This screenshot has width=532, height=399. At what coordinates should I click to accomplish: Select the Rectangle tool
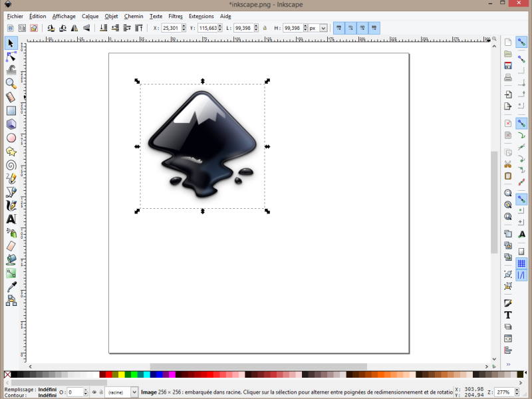11,110
